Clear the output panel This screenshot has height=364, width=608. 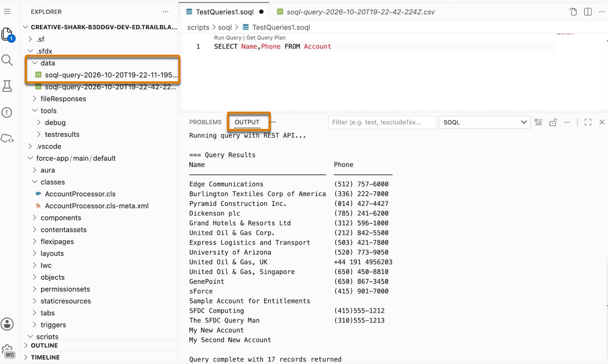(x=538, y=122)
